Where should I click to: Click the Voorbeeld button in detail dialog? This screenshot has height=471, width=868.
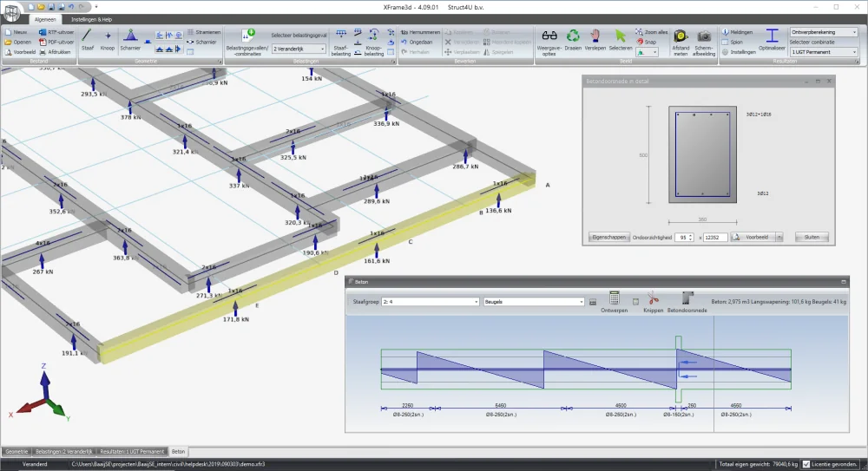(x=753, y=238)
